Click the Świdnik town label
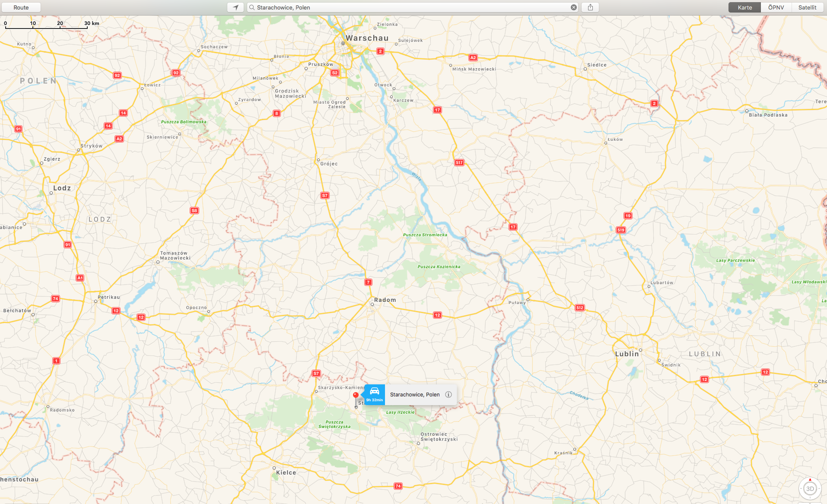Image resolution: width=827 pixels, height=504 pixels. point(671,365)
